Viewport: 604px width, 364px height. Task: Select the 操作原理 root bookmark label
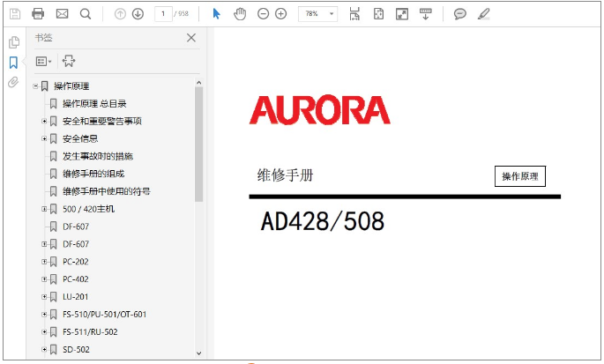(x=71, y=86)
